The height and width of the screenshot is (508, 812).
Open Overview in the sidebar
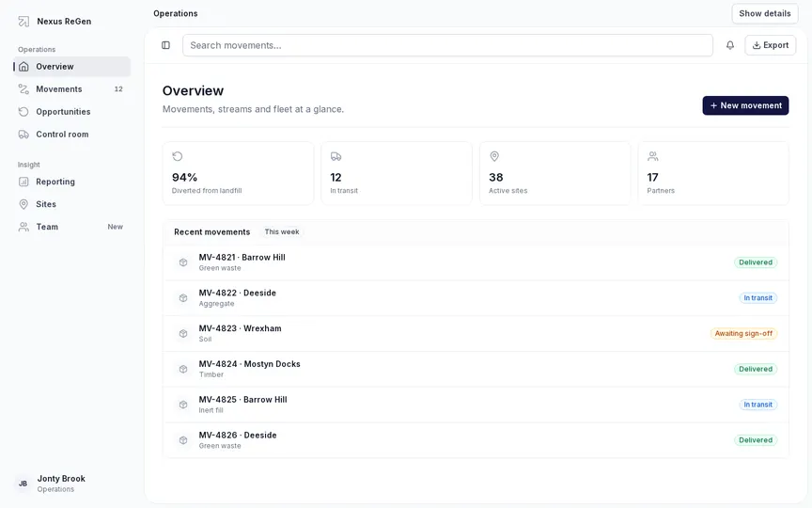point(72,67)
